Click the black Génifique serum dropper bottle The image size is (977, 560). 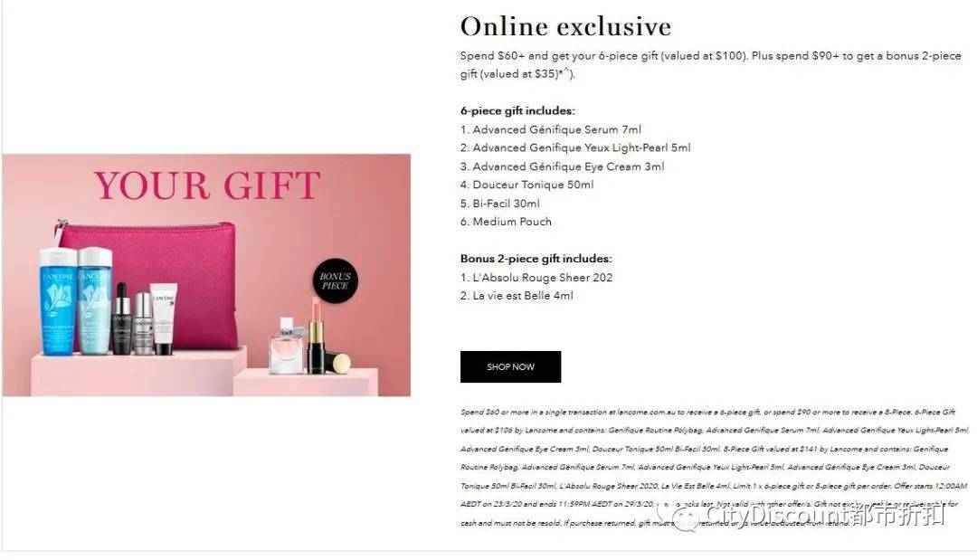121,319
